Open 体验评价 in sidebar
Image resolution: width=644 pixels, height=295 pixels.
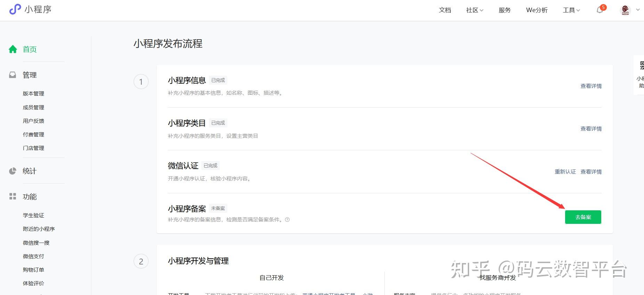pyautogui.click(x=34, y=284)
